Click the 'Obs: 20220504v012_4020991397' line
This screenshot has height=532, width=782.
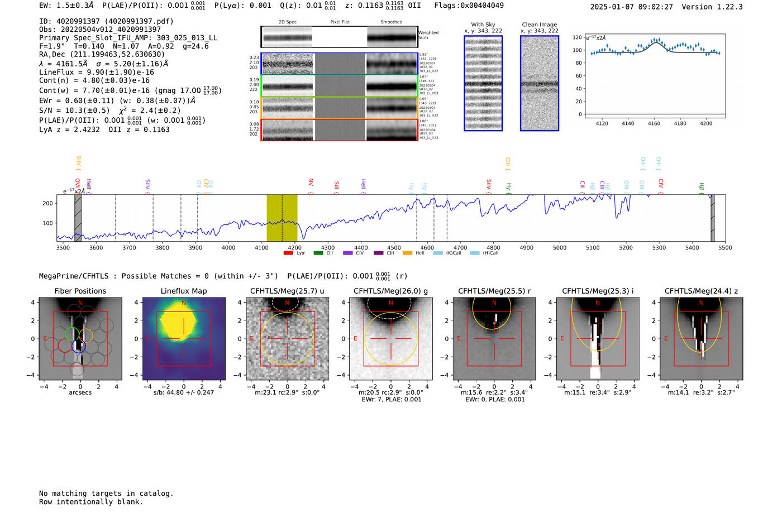(x=100, y=29)
